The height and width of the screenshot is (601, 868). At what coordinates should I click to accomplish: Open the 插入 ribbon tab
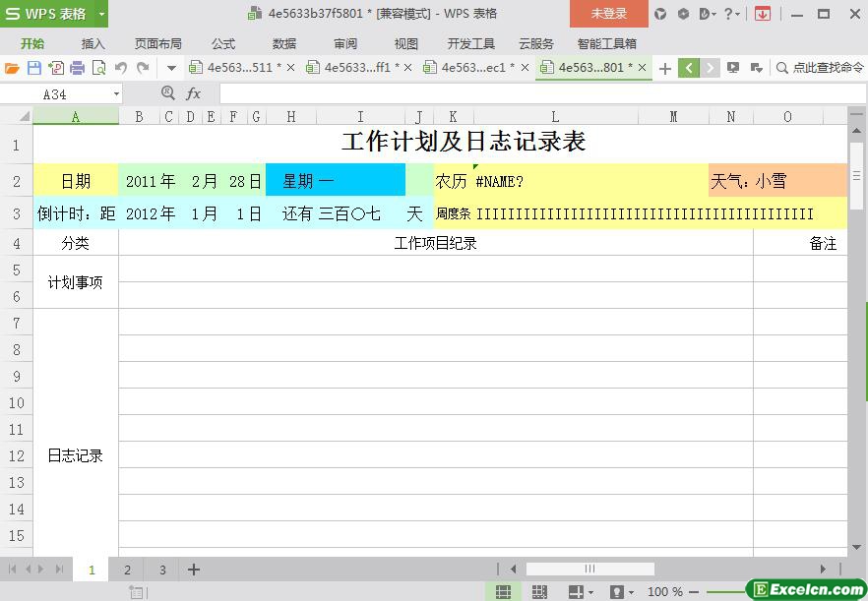pyautogui.click(x=93, y=43)
